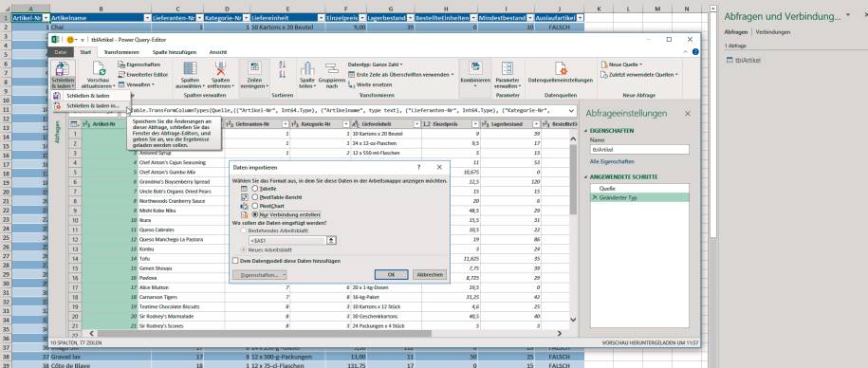Viewport: 868px width, 368px height.
Task: Open Kategorie-Nr column filter dropdown in editor
Action: tap(346, 124)
